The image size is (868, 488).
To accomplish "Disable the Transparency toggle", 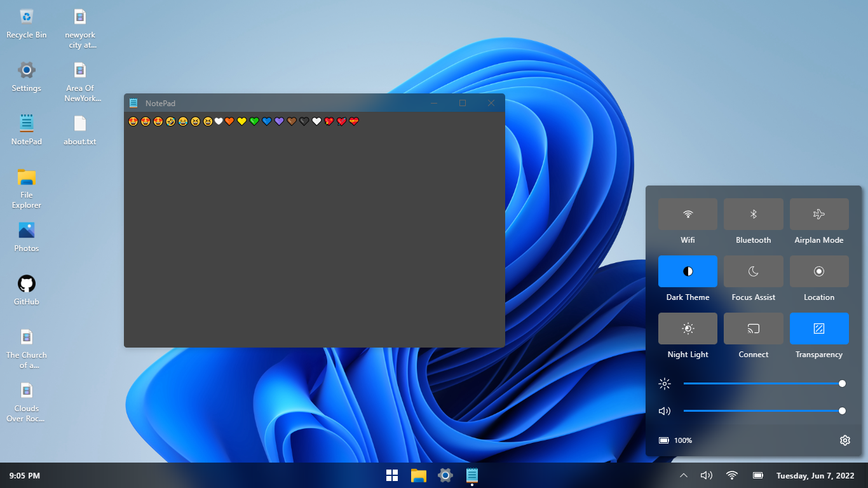I will click(x=819, y=329).
